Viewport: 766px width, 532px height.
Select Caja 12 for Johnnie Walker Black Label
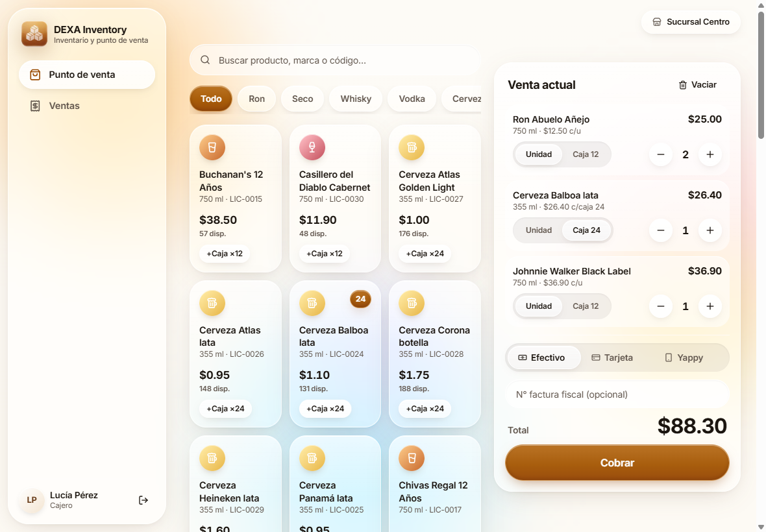pyautogui.click(x=586, y=306)
